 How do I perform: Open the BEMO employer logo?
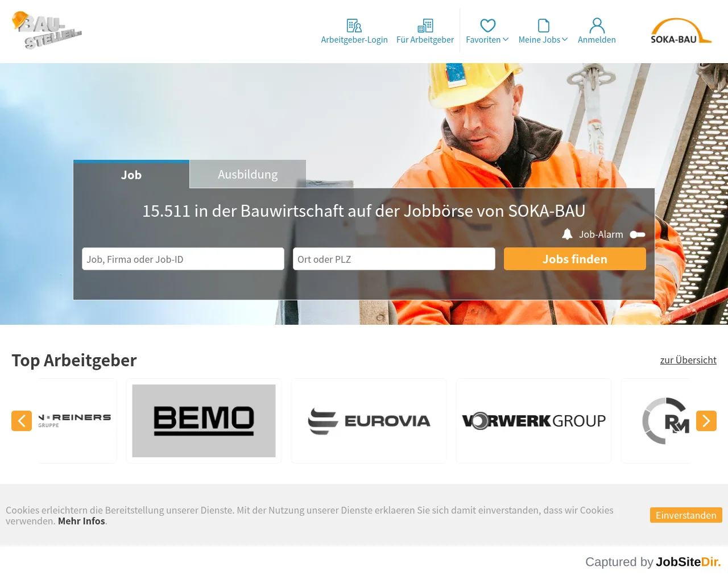[x=204, y=421]
